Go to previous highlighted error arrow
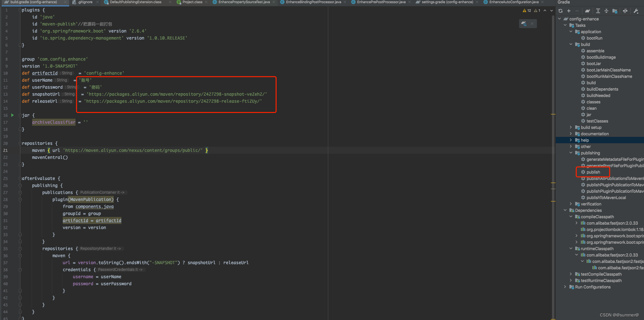This screenshot has height=320, width=644. 545,11
